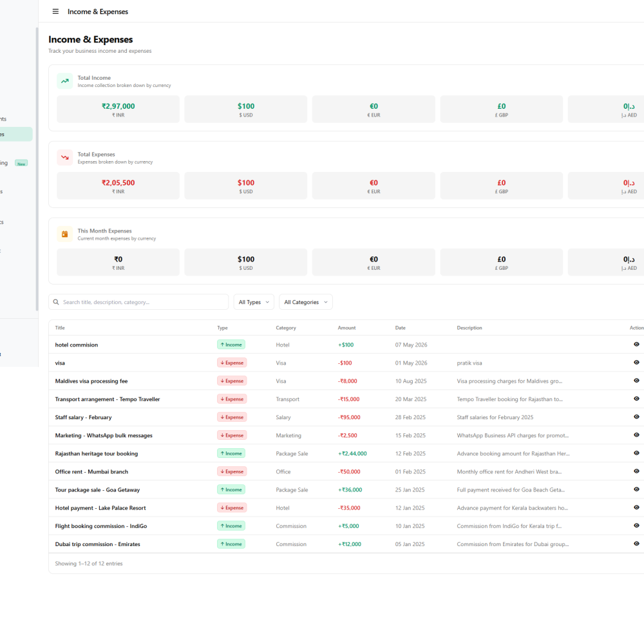Viewport: 644px width, 644px height.
Task: Click the USD this month expenses card
Action: [x=246, y=262]
